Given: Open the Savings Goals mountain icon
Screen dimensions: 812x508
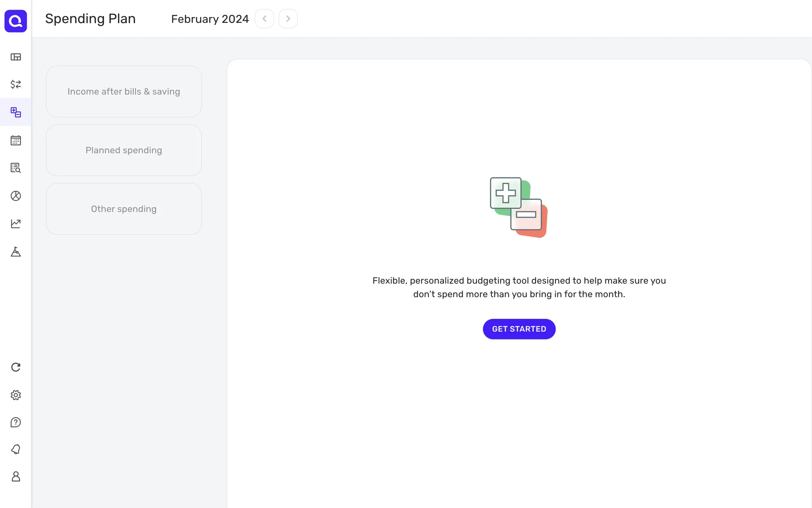Looking at the screenshot, I should tap(16, 252).
